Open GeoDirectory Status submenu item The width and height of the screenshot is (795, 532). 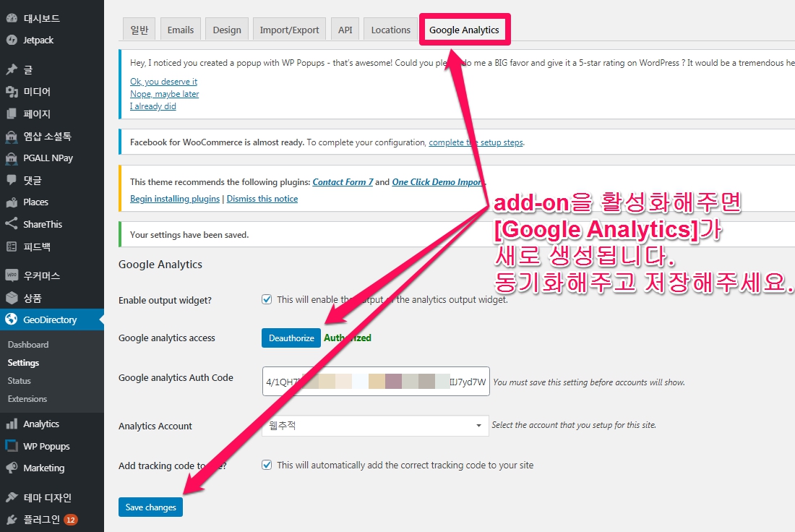click(x=20, y=381)
